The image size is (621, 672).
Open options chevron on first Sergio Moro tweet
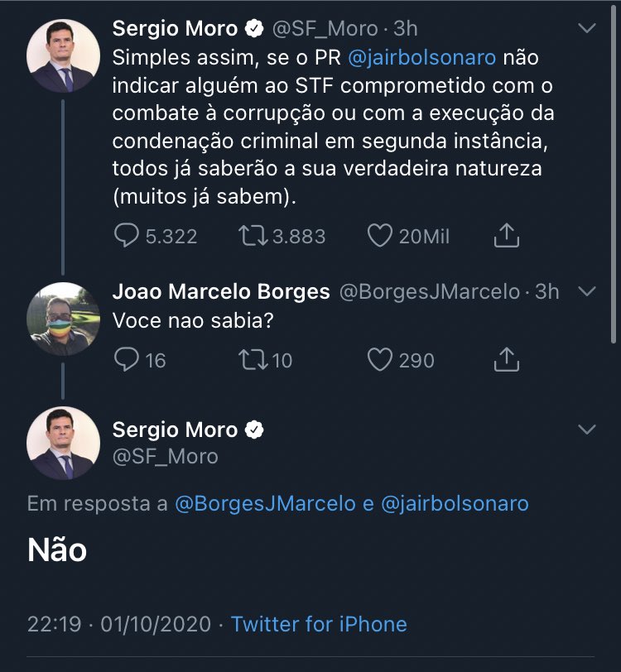point(586,29)
